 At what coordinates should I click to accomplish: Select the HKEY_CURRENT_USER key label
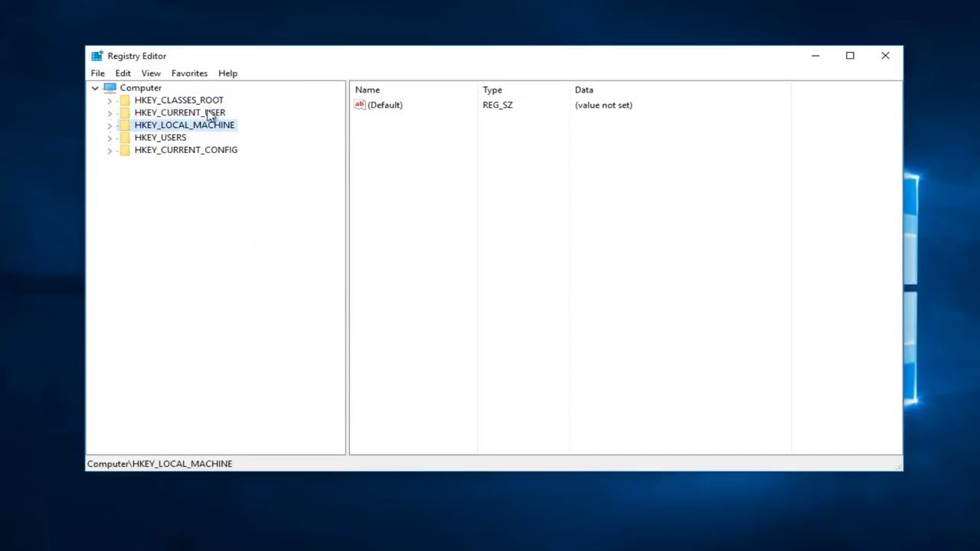[x=180, y=112]
